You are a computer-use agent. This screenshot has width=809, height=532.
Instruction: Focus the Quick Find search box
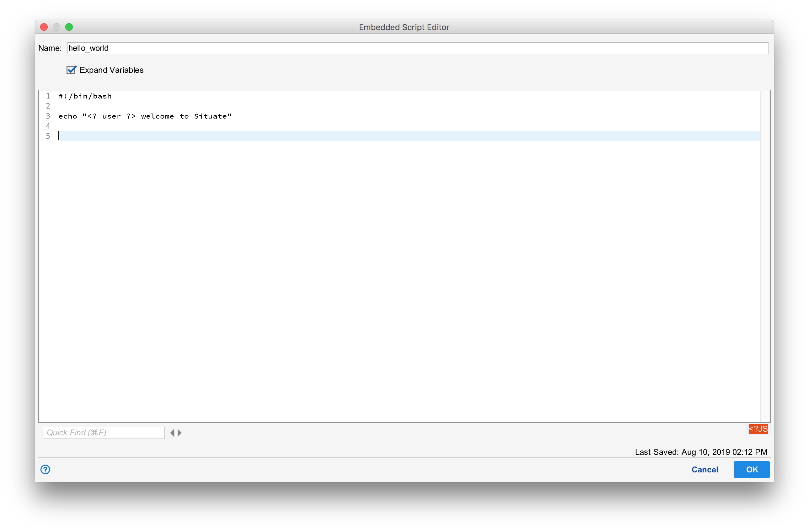104,433
